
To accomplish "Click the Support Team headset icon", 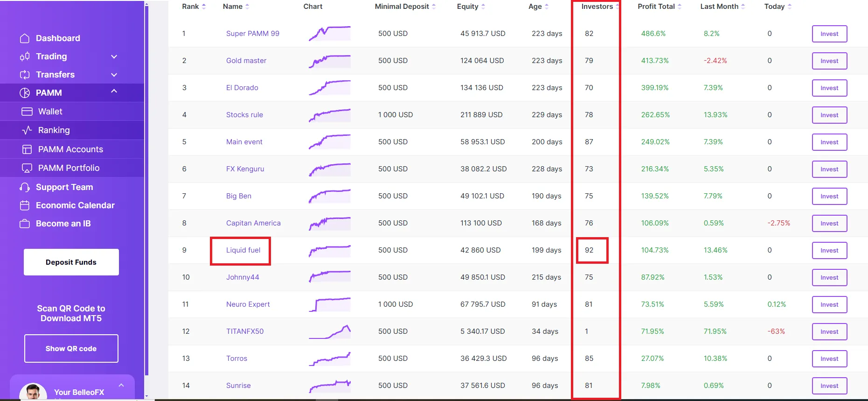I will tap(25, 187).
